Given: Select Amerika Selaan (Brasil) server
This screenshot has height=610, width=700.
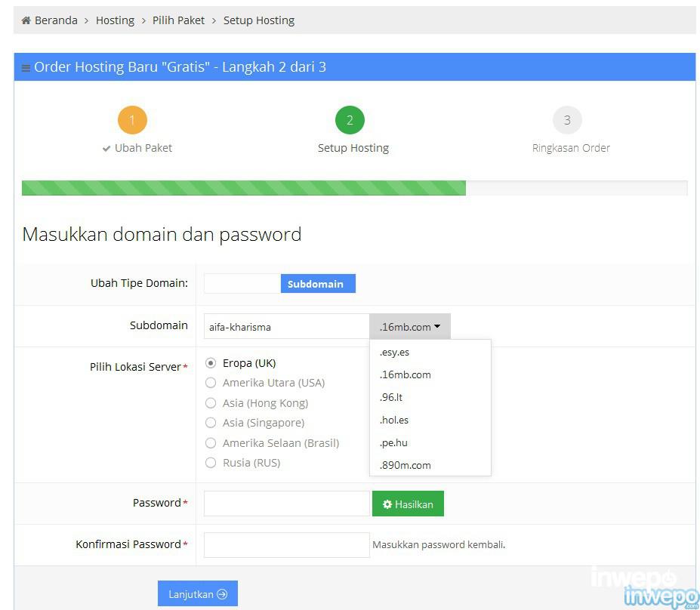Looking at the screenshot, I should click(211, 443).
